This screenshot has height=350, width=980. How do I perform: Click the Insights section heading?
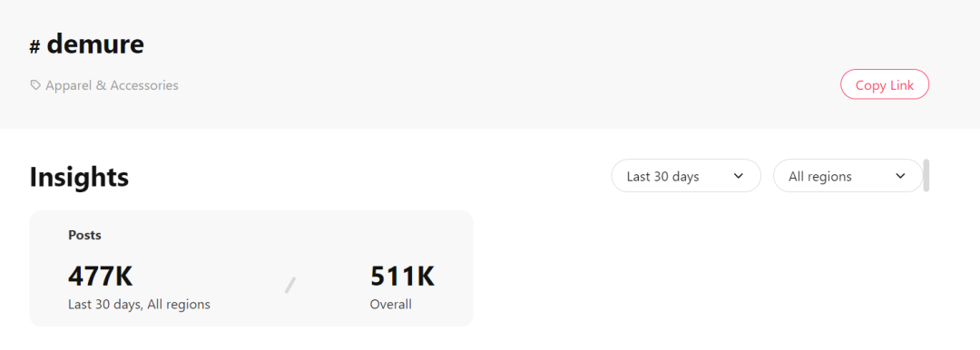tap(79, 177)
